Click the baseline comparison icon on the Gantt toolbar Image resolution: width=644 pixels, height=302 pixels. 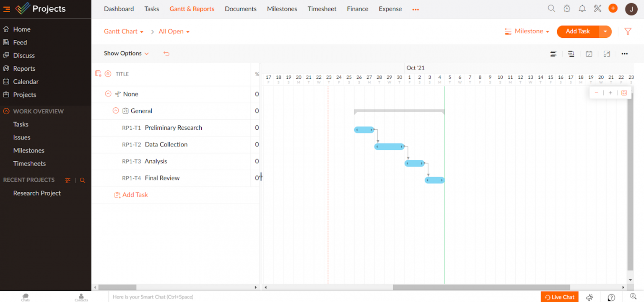click(571, 54)
